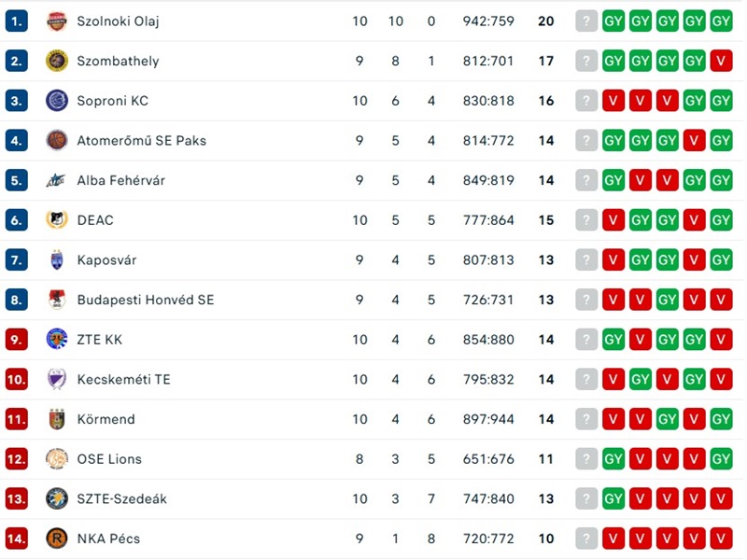Viewport: 747px width, 560px height.
Task: Click the Atomerőmű SE Paks logo
Action: pyautogui.click(x=57, y=141)
